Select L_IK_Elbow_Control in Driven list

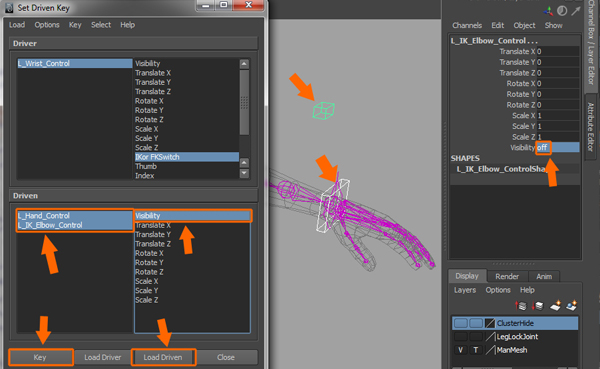pos(75,225)
